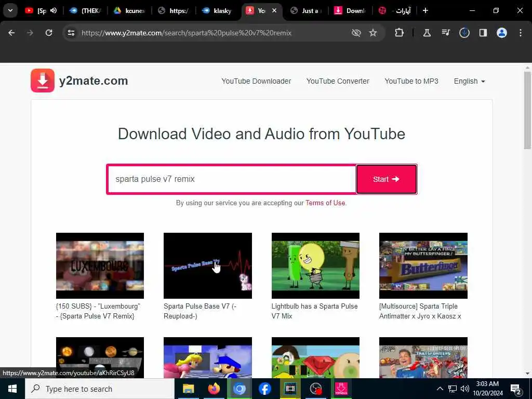Bookmark this page with the star icon
The image size is (532, 399).
373,33
